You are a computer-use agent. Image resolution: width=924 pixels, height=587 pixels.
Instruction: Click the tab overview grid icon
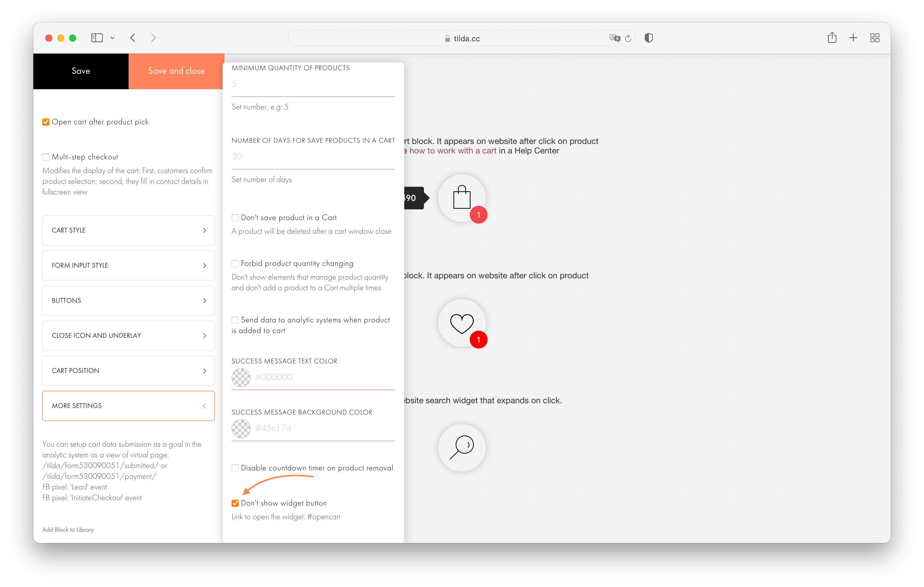pos(875,37)
